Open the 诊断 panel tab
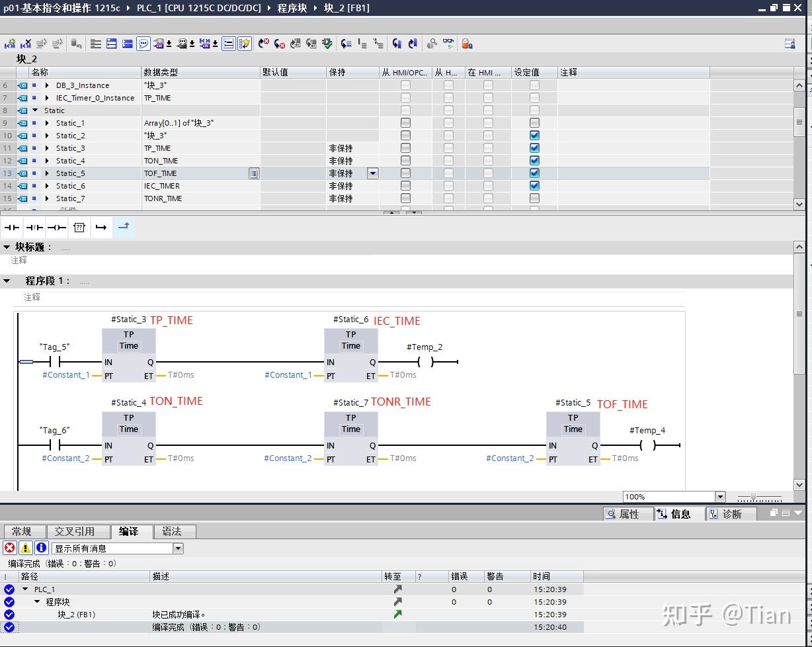Image resolution: width=812 pixels, height=647 pixels. pyautogui.click(x=731, y=514)
